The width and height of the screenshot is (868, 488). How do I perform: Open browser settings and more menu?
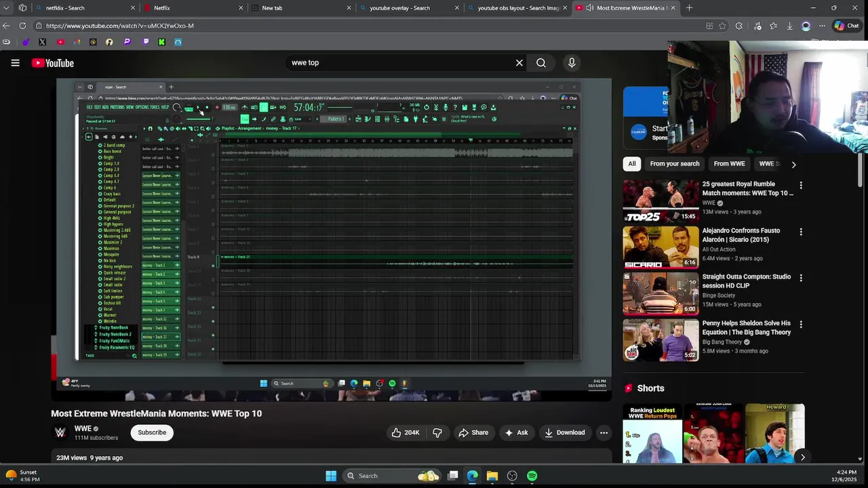[822, 26]
